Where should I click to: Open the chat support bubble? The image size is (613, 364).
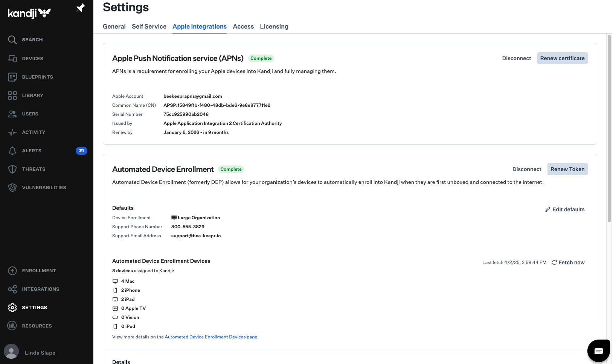click(x=599, y=351)
